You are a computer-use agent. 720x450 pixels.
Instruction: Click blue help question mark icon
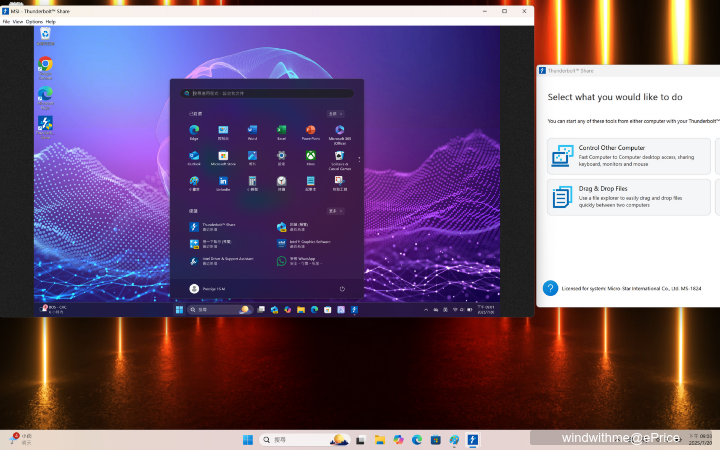tap(550, 288)
